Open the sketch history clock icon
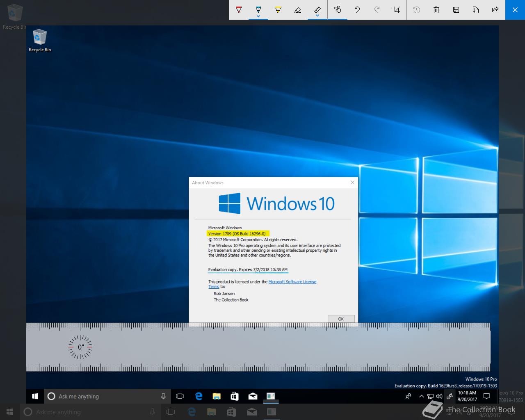The height and width of the screenshot is (420, 525). pos(417,9)
